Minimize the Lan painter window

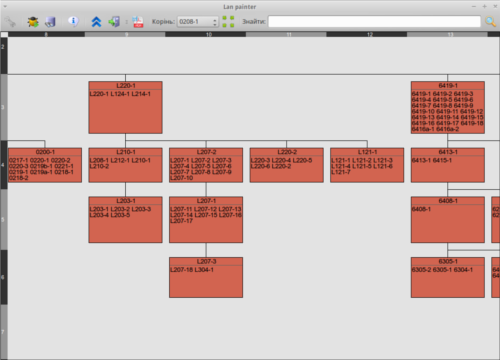474,7
